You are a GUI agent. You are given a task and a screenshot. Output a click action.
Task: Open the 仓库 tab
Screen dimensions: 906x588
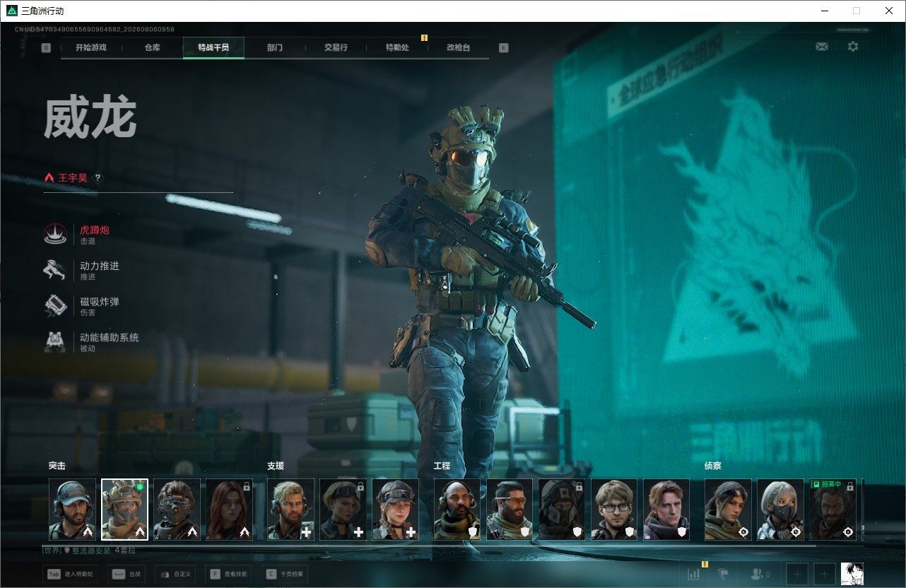(x=152, y=48)
